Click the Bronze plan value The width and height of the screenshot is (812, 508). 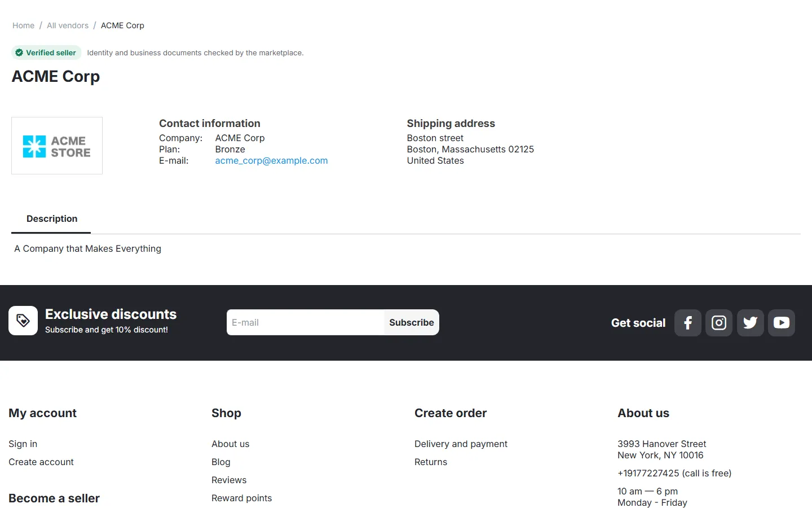tap(230, 150)
